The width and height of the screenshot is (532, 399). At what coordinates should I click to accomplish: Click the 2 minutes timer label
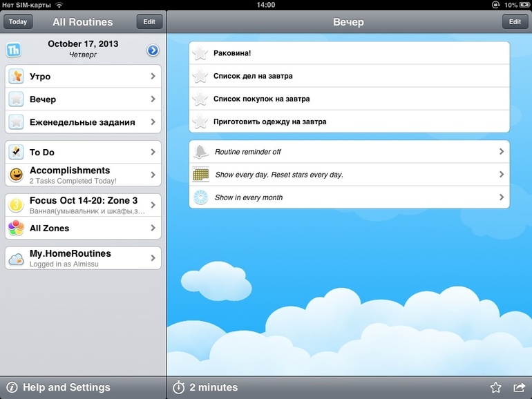coord(213,387)
